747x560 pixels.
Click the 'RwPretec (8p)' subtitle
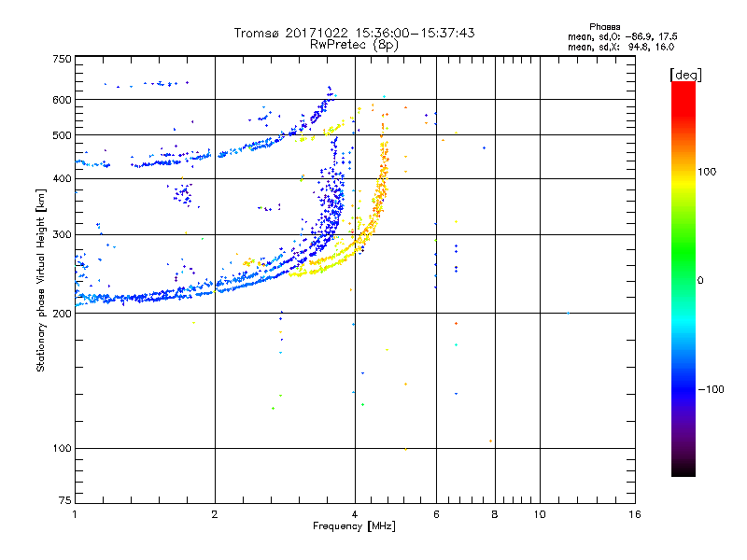[x=354, y=45]
